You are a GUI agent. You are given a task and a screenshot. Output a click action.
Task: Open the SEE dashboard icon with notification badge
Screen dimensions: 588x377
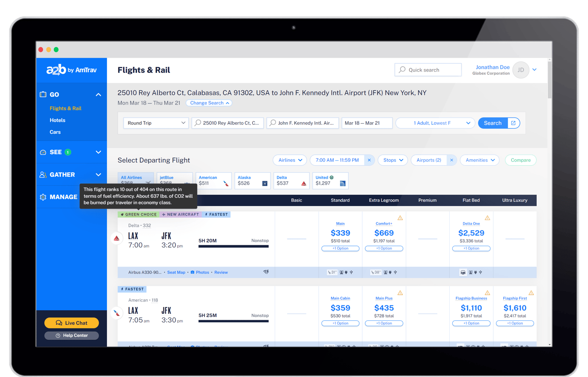click(x=43, y=152)
